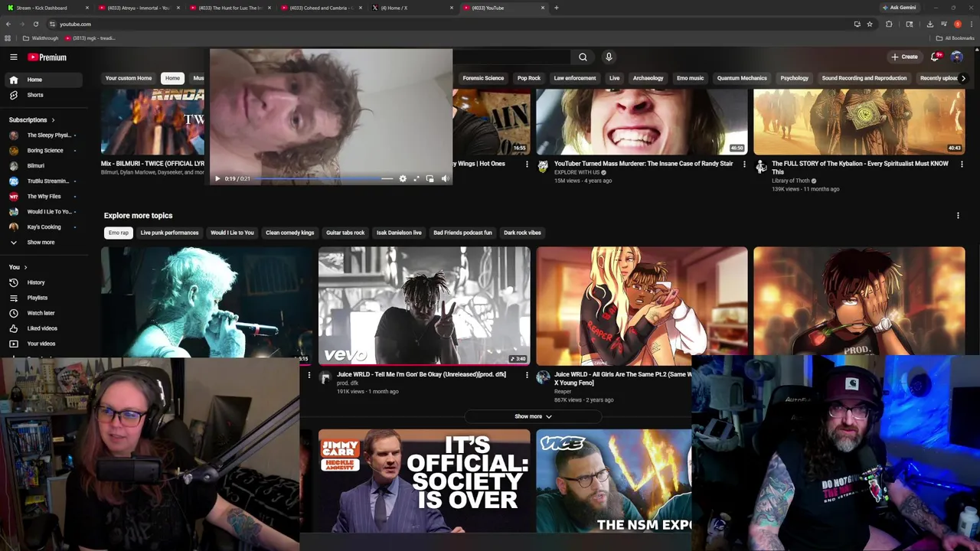980x551 pixels.
Task: Select the Your custom Home chip
Action: (129, 78)
